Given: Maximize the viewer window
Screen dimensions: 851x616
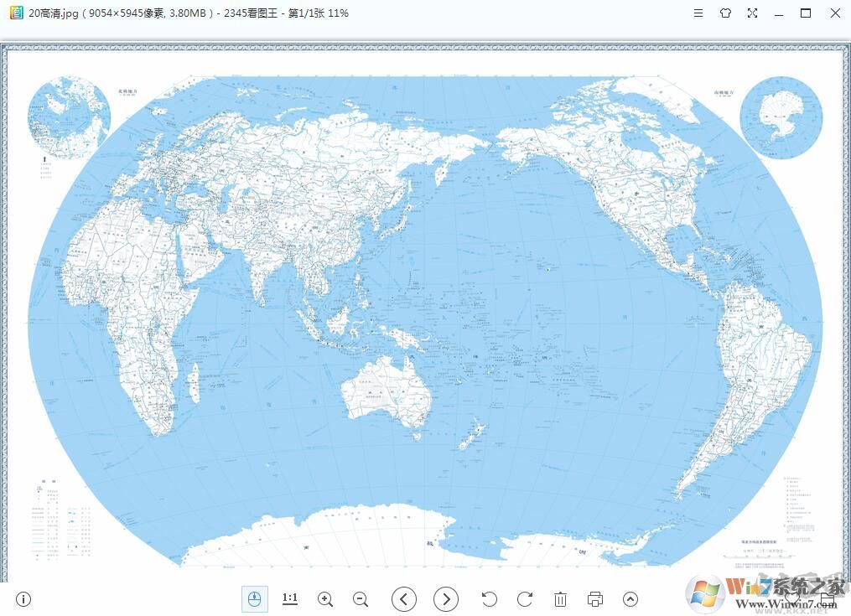Looking at the screenshot, I should click(x=806, y=13).
